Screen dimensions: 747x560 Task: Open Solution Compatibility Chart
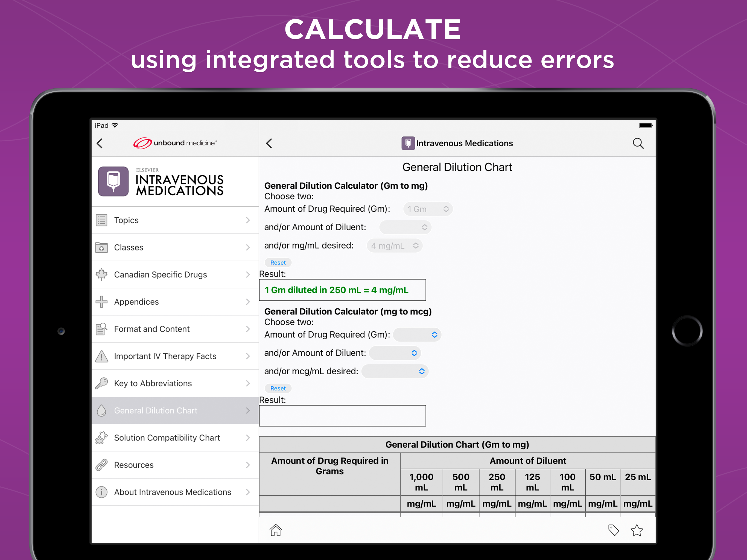coord(175,438)
